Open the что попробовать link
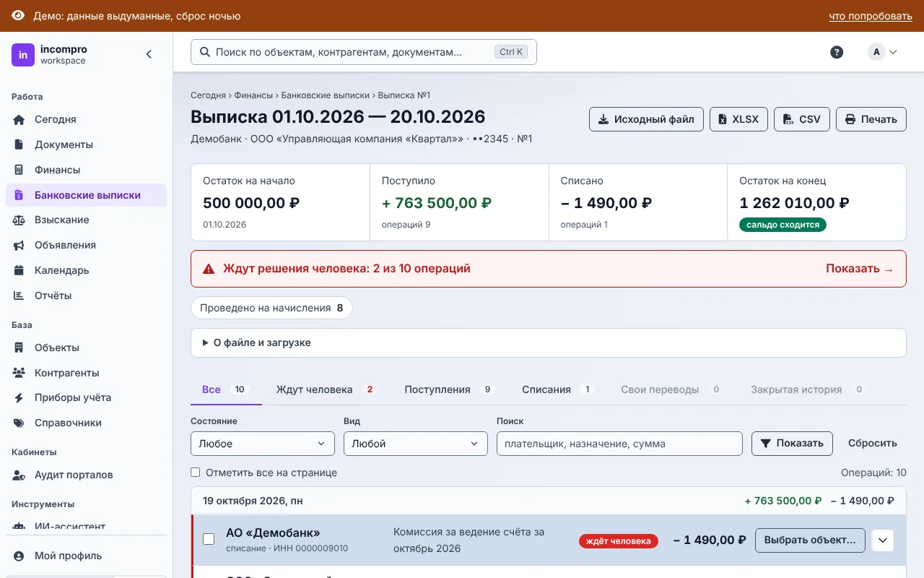The height and width of the screenshot is (578, 924). (871, 16)
